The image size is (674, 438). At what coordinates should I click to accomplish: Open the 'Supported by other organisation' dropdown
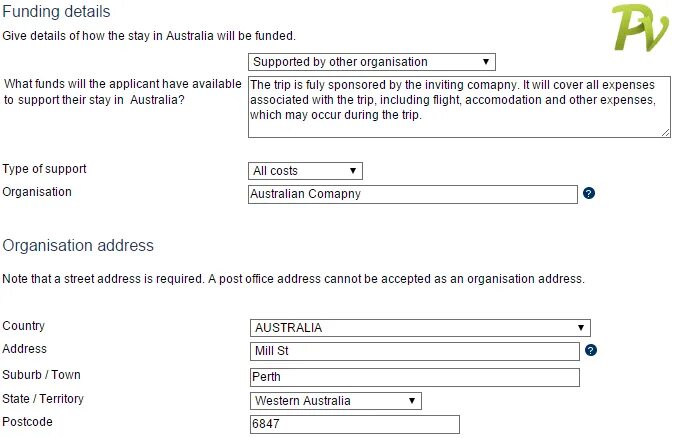(372, 62)
